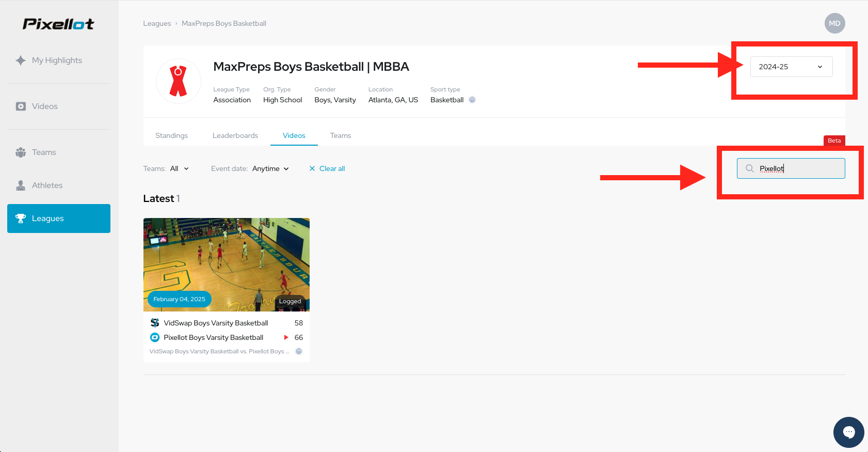868x452 pixels.
Task: Click the Pixellot logo
Action: pyautogui.click(x=58, y=24)
